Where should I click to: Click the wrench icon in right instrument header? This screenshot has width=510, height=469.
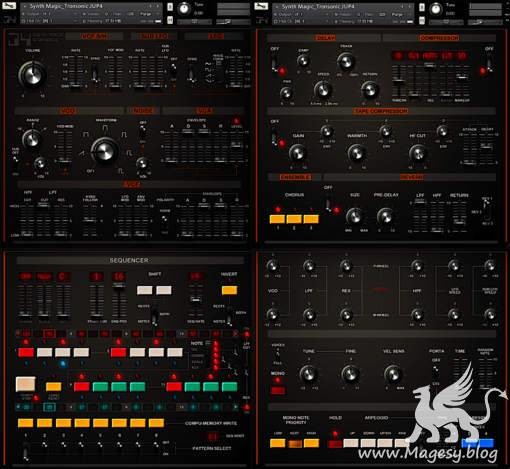[261, 6]
